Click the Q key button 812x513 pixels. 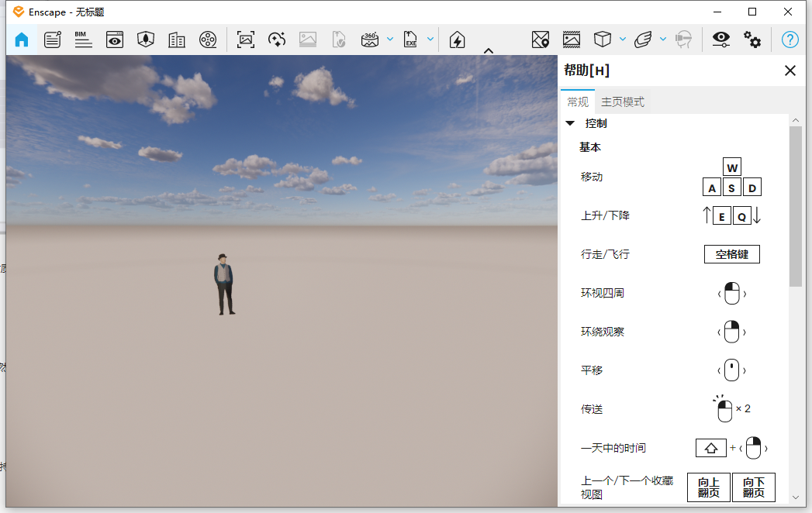tap(741, 215)
